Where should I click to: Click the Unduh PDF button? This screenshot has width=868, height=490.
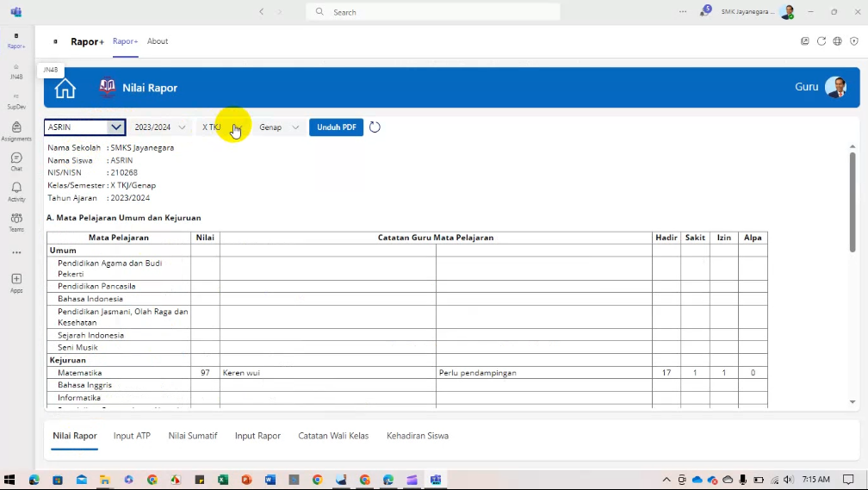coord(336,127)
